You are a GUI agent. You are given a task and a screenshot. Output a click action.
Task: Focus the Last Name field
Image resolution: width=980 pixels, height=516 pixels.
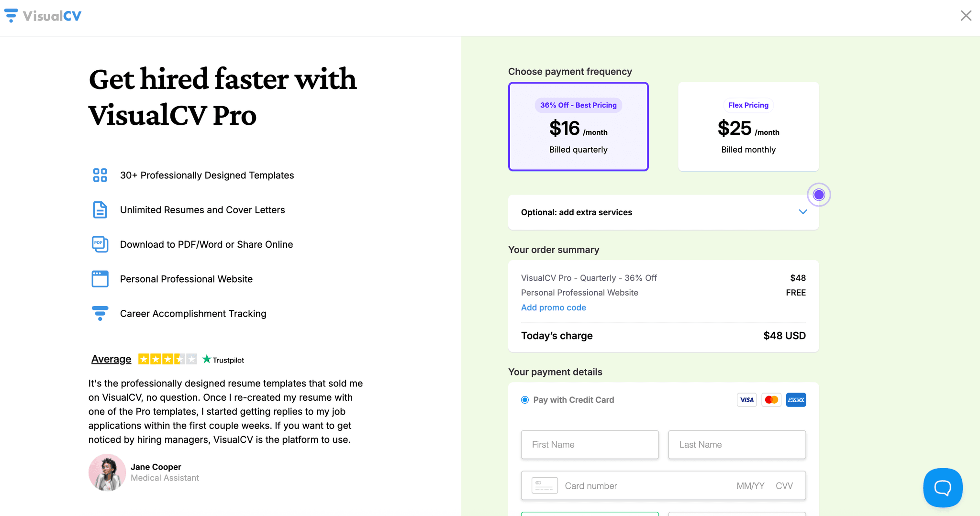pyautogui.click(x=736, y=445)
